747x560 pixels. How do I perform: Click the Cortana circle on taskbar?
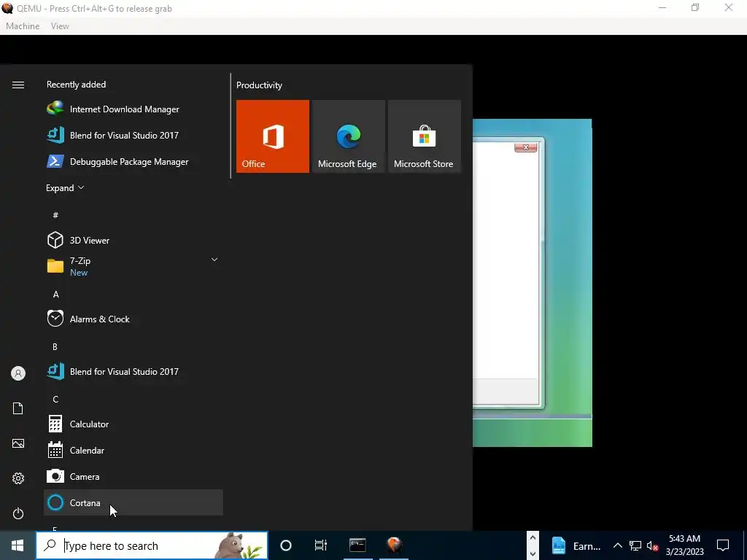tap(286, 545)
